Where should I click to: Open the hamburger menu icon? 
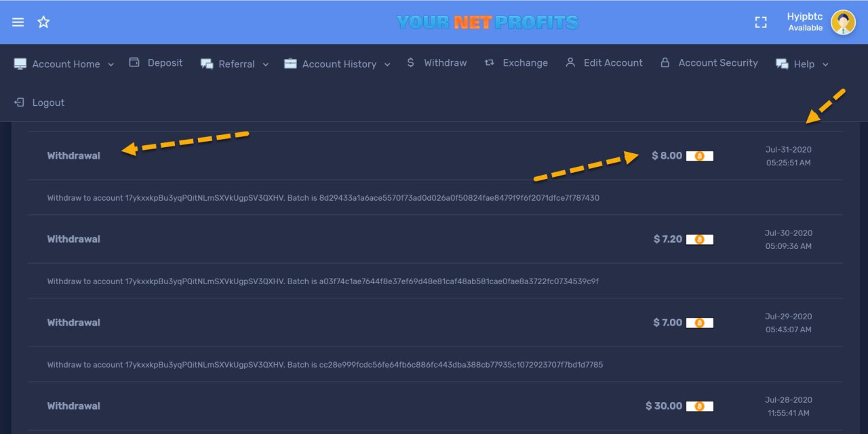point(18,22)
